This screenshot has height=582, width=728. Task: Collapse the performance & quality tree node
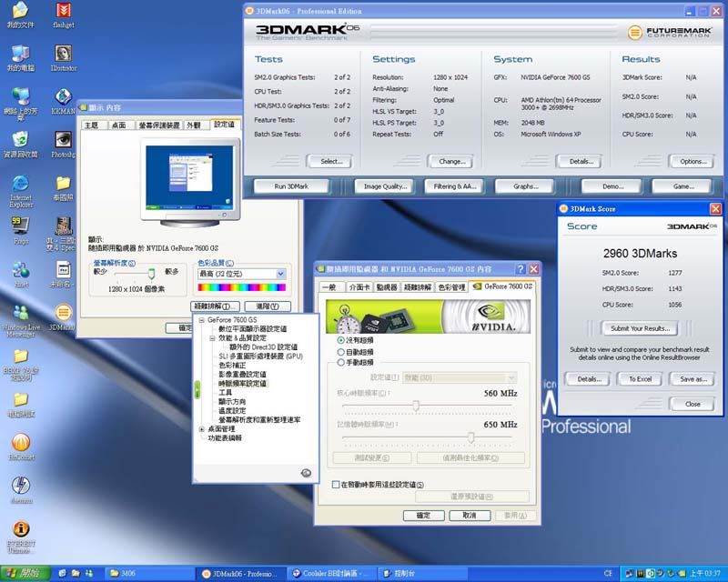tap(212, 338)
